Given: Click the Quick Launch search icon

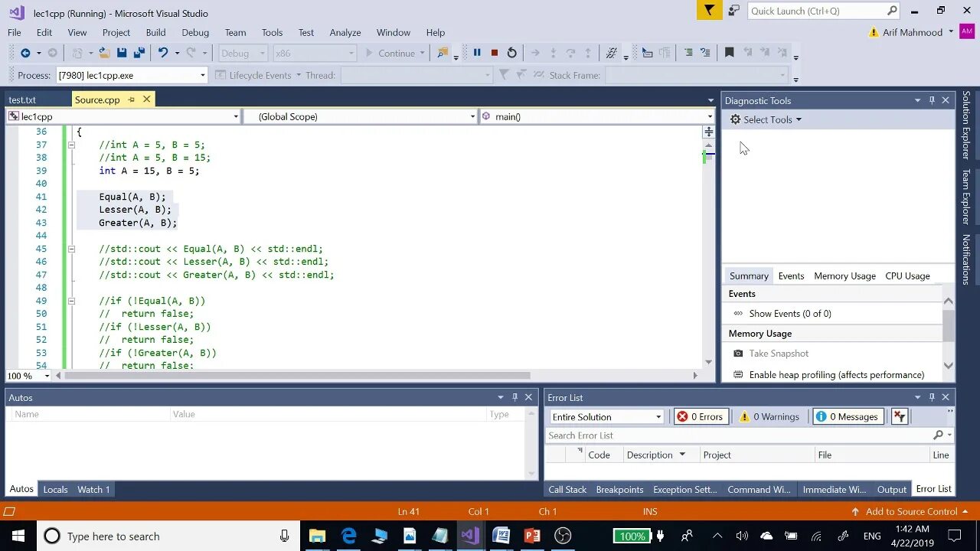Looking at the screenshot, I should click(892, 11).
